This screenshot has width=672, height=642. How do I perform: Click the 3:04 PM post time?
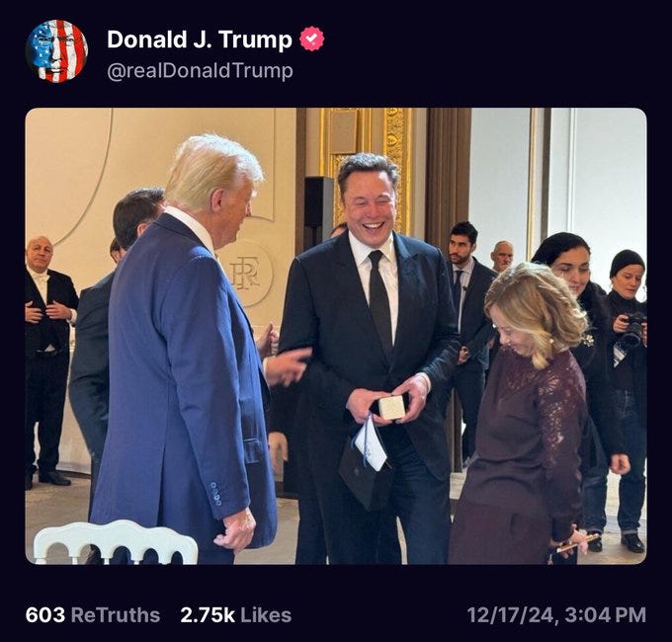pos(606,615)
